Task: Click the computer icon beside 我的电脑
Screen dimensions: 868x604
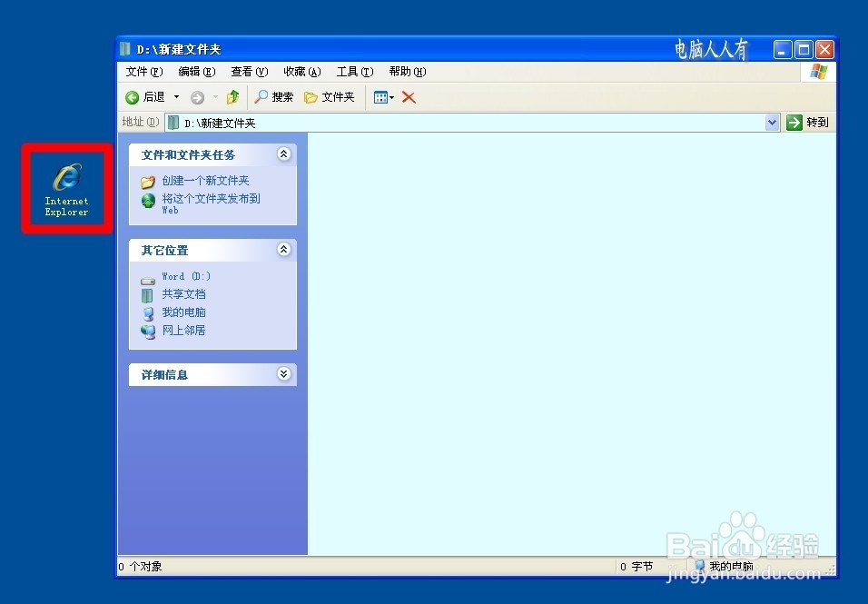Action: coord(148,314)
